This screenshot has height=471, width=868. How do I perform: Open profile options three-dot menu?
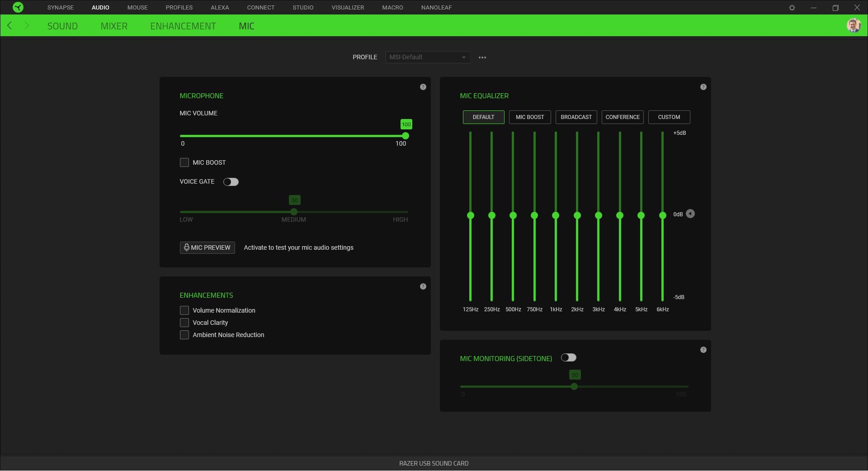(482, 57)
